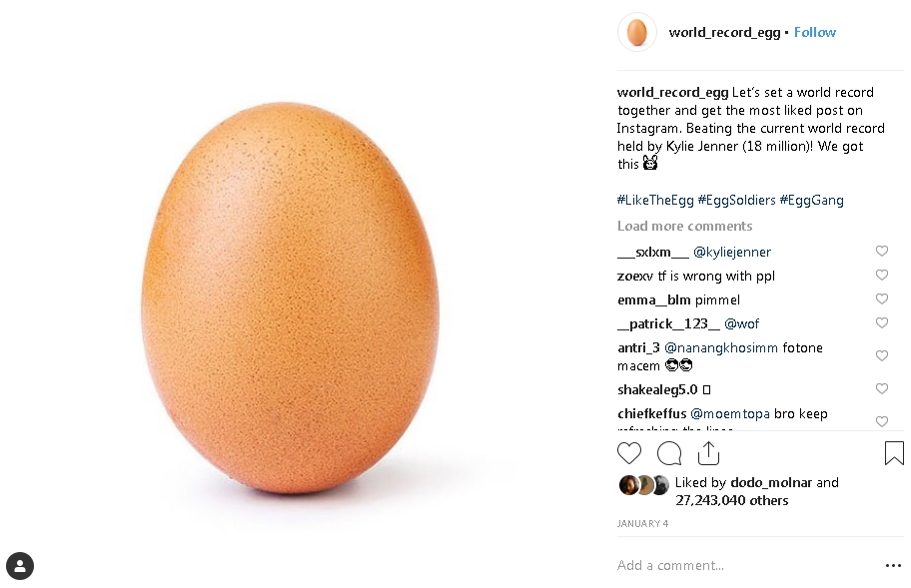Share the post using share icon
911x588 pixels.
click(708, 453)
